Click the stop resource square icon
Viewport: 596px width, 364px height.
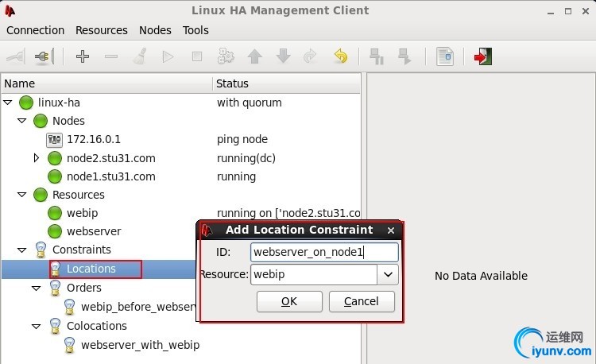[197, 56]
